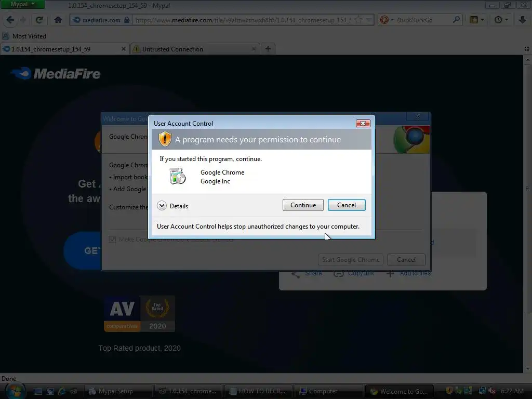532x399 pixels.
Task: Switch to 1.0.154_chrome taskbar button
Action: [x=188, y=391]
